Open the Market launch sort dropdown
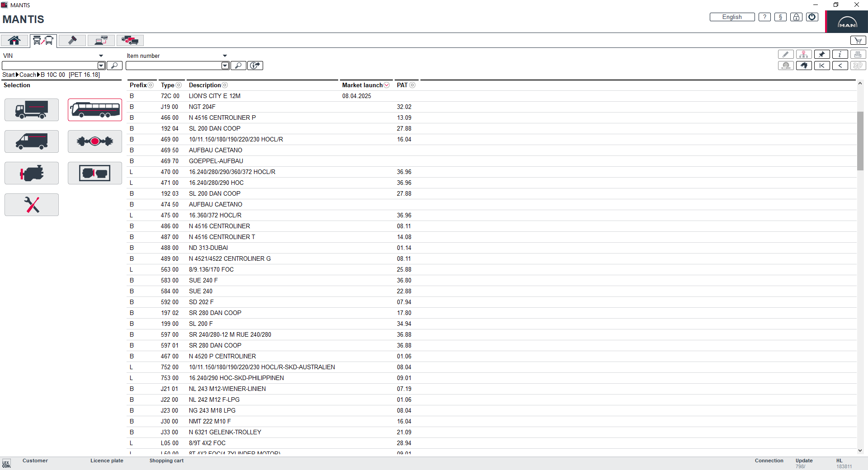 pyautogui.click(x=387, y=85)
